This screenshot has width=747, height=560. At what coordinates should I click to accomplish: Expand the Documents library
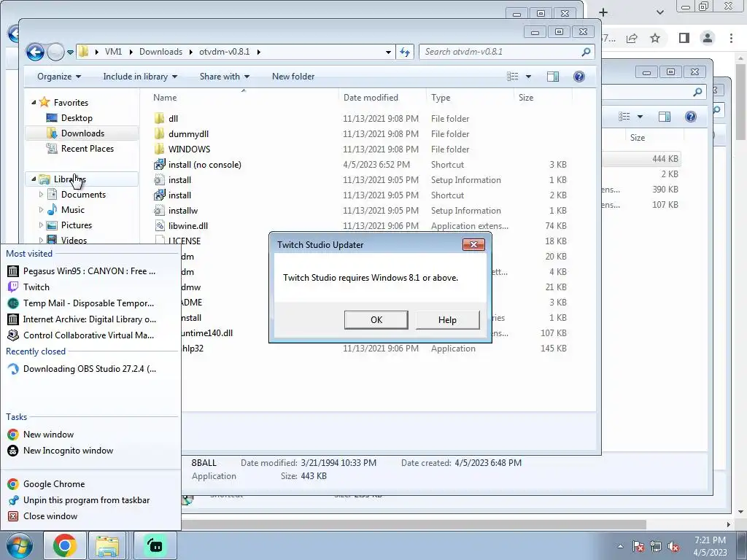click(41, 194)
